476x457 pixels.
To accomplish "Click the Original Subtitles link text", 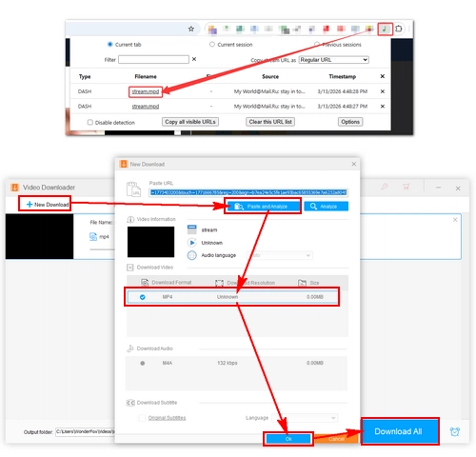I will click(x=167, y=418).
